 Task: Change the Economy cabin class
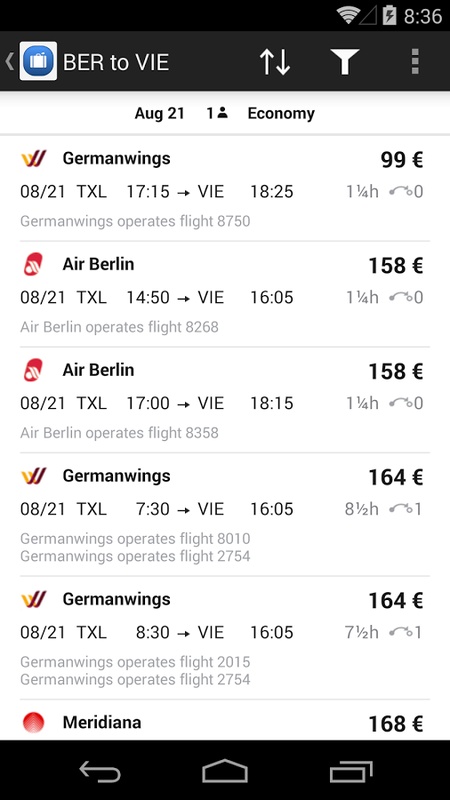(x=281, y=113)
